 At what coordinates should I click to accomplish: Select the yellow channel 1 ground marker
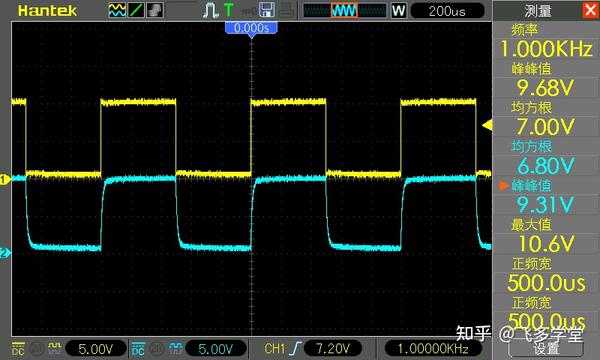point(5,179)
